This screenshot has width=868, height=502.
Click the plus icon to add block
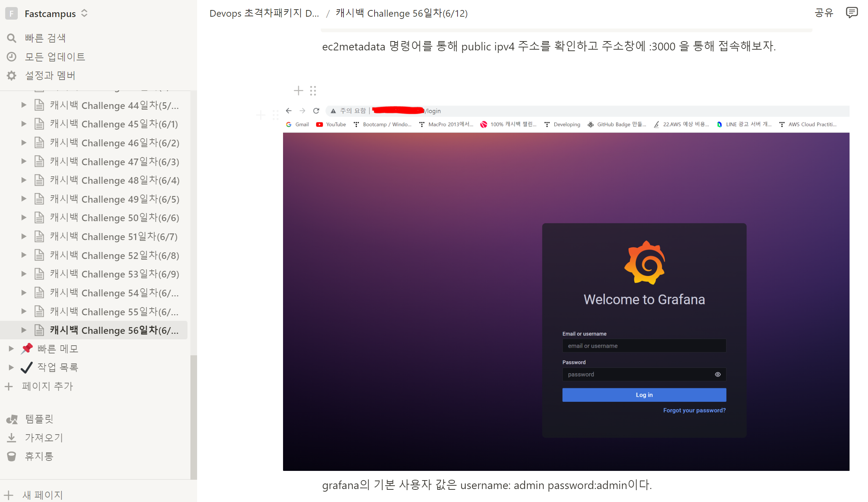[x=298, y=91]
